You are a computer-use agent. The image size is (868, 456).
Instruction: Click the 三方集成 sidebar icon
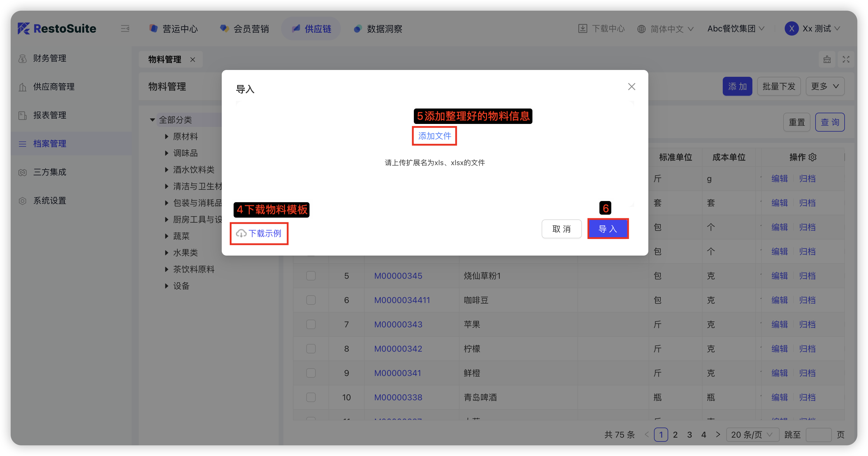[23, 173]
